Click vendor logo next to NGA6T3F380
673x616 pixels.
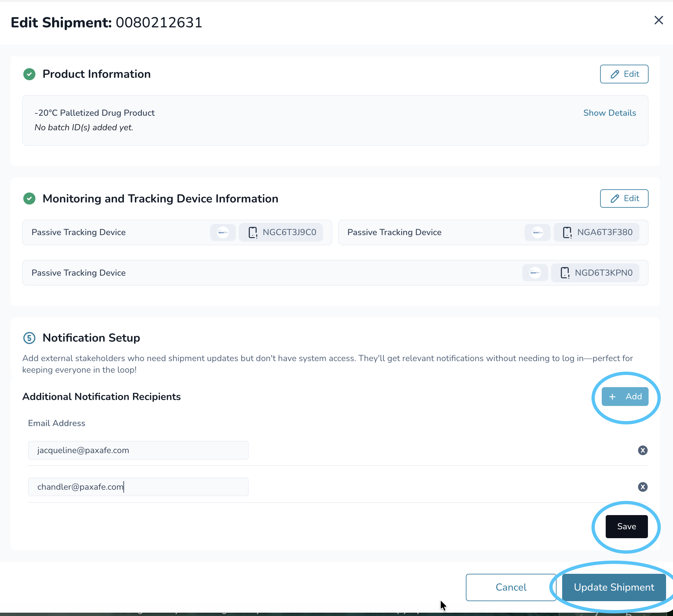[537, 232]
